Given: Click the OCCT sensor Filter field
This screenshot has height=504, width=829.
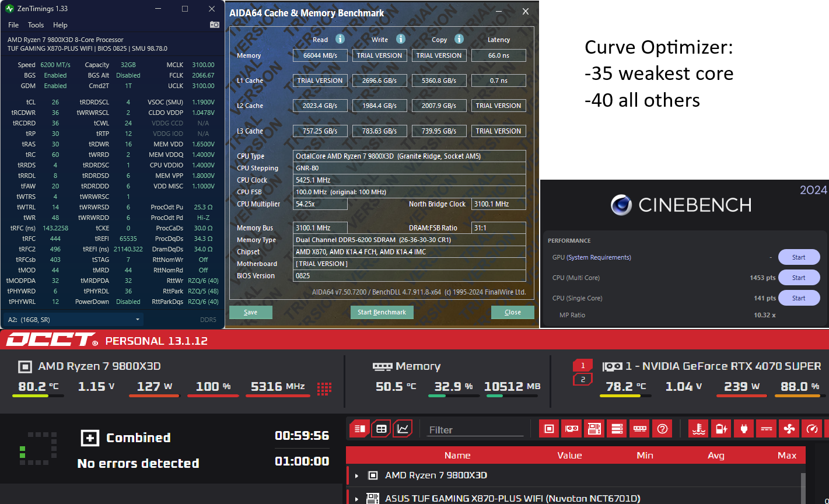Looking at the screenshot, I should click(475, 430).
